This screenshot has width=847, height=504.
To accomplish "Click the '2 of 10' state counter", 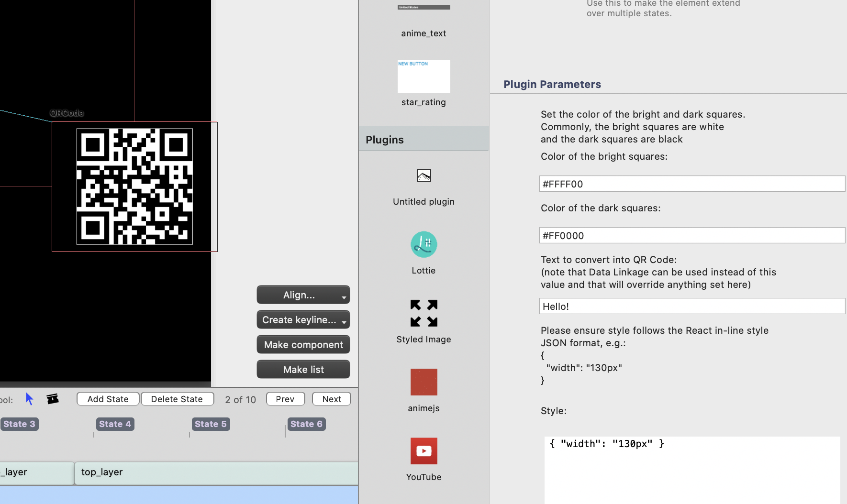I will 240,400.
